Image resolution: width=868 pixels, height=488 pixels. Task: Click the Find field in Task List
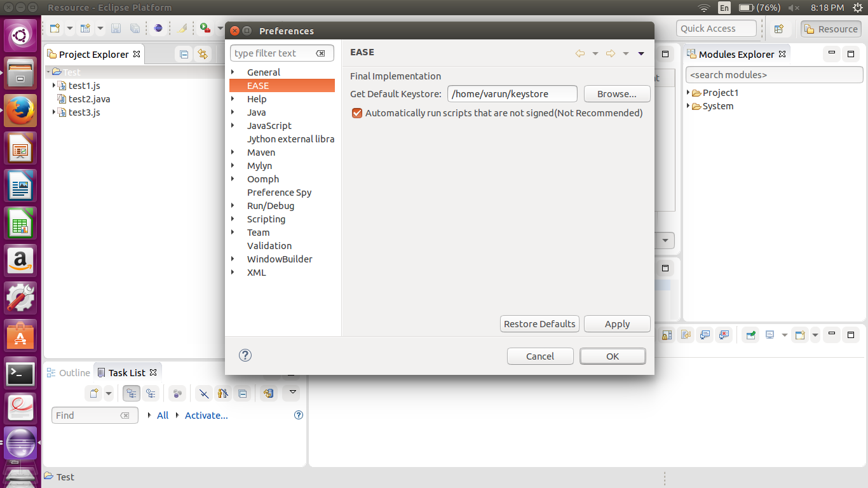95,416
